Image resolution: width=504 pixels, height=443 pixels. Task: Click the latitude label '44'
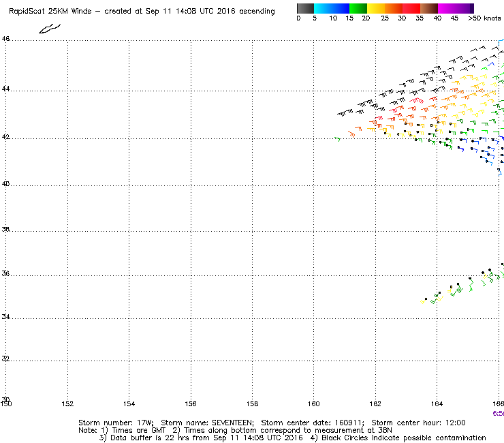pyautogui.click(x=5, y=89)
